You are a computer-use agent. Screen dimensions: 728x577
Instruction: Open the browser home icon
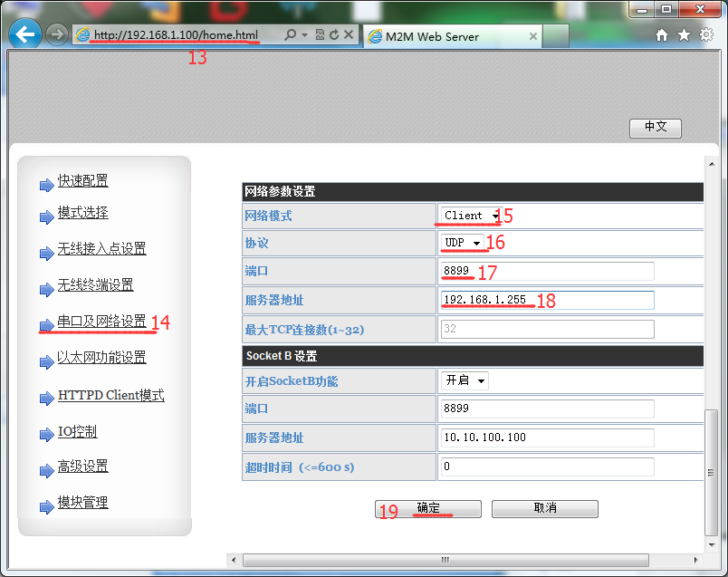point(662,35)
